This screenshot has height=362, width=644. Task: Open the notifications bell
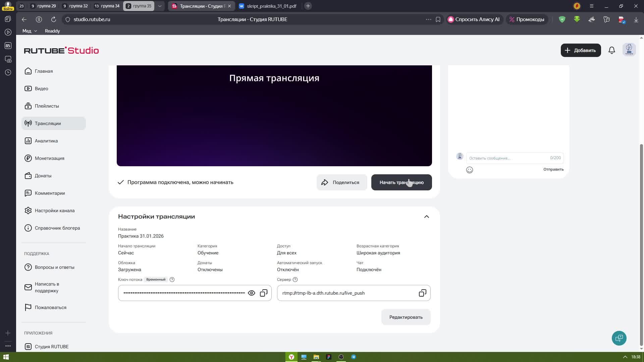pyautogui.click(x=611, y=50)
